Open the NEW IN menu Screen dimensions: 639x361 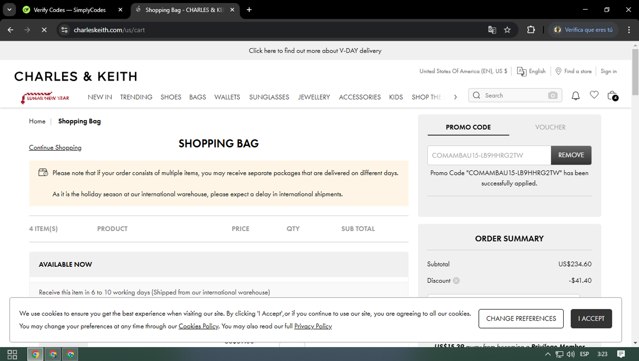tap(100, 97)
